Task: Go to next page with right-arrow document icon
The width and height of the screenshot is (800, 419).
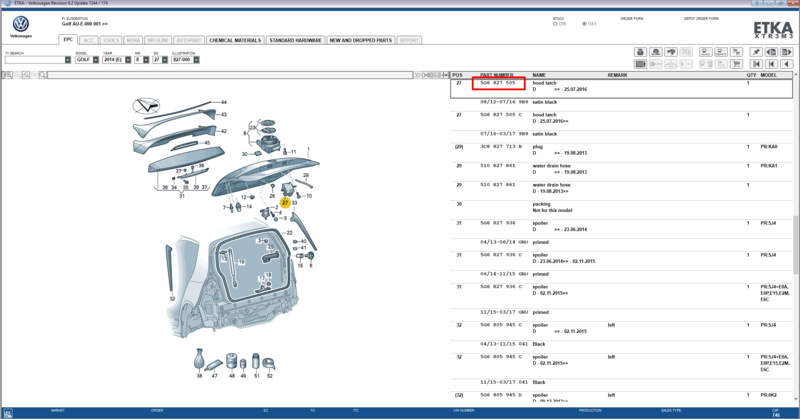Action: (787, 52)
